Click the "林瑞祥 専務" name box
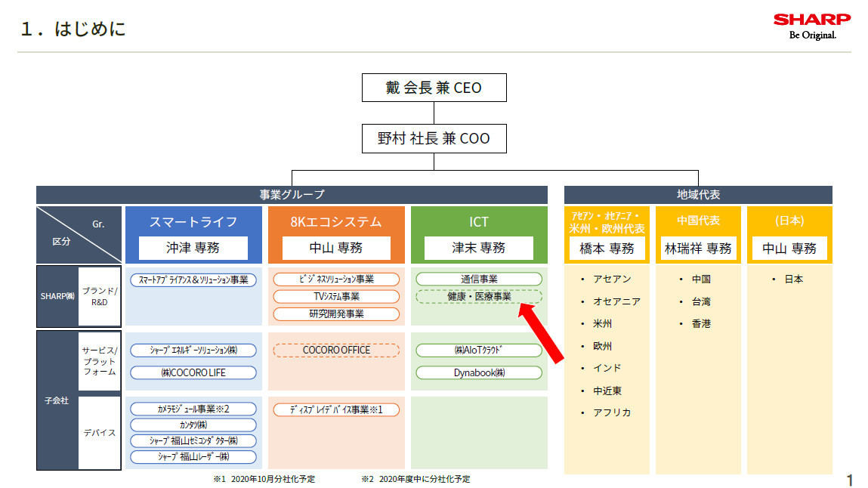This screenshot has height=488, width=868. [x=698, y=249]
